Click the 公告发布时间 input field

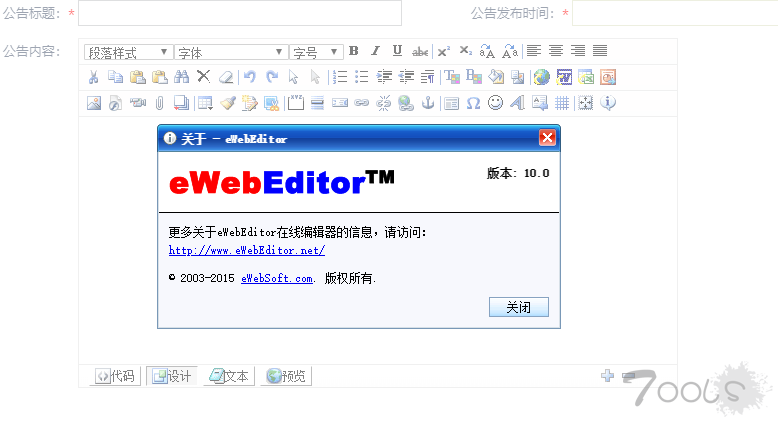click(675, 13)
